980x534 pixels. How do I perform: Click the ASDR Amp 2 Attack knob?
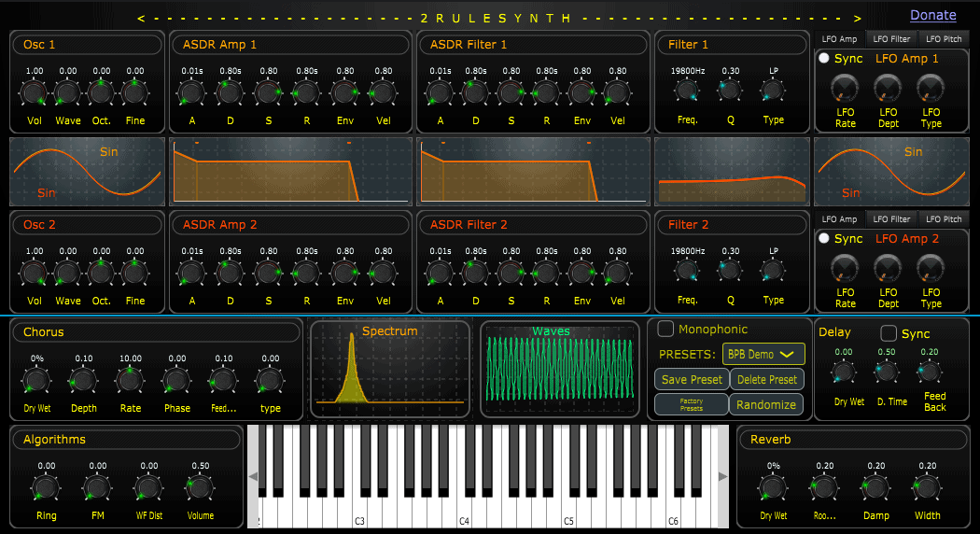coord(192,273)
